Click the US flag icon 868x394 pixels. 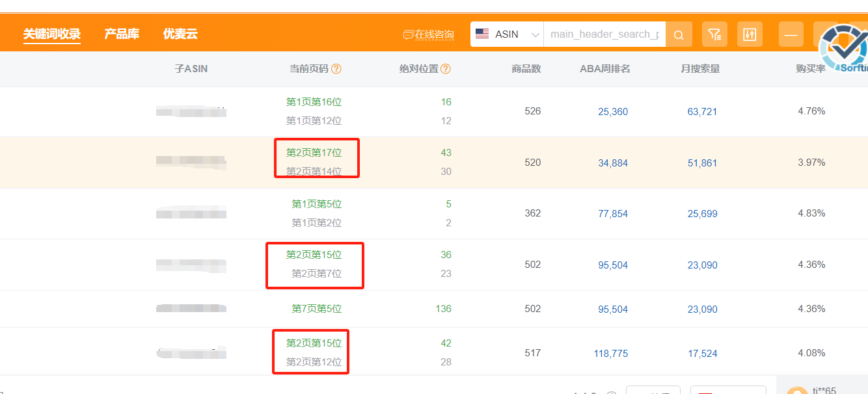coord(482,34)
